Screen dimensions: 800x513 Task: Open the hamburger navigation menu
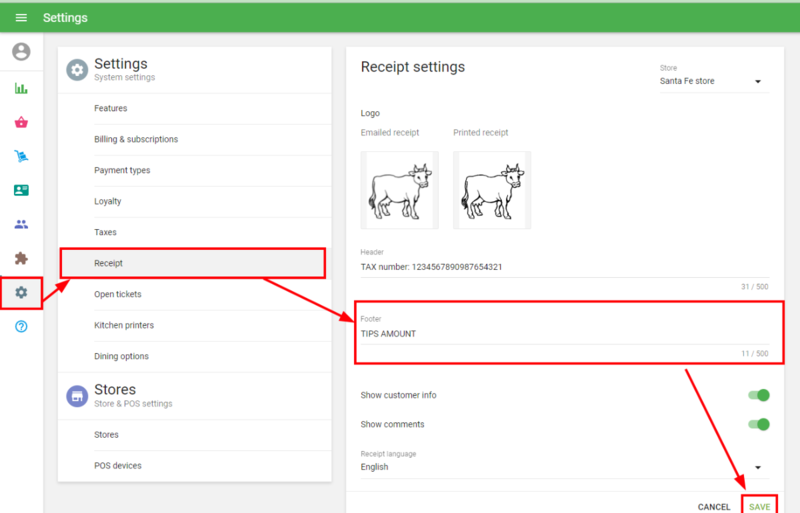21,18
